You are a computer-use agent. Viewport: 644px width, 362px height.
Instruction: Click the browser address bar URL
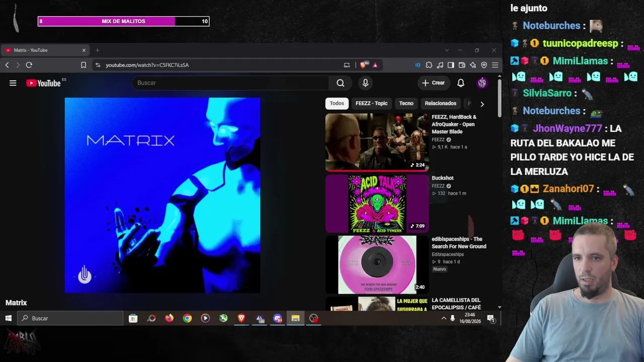147,65
